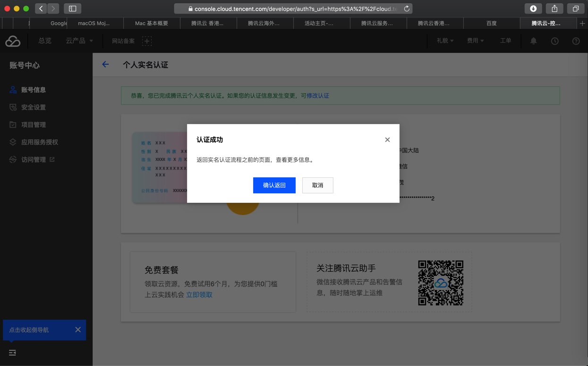Click 取消 button in dialog
The height and width of the screenshot is (366, 588).
318,185
